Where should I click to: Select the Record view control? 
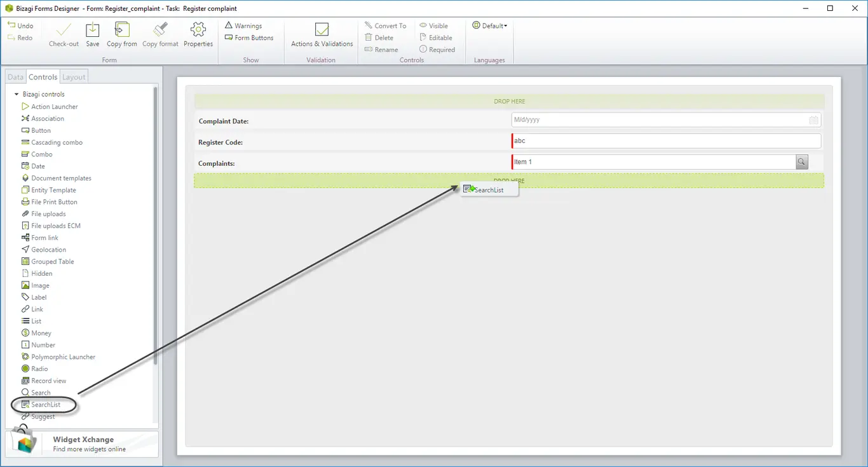tap(44, 381)
